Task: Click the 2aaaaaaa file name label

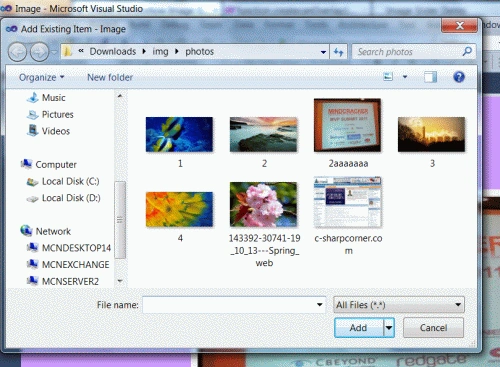Action: tap(348, 163)
